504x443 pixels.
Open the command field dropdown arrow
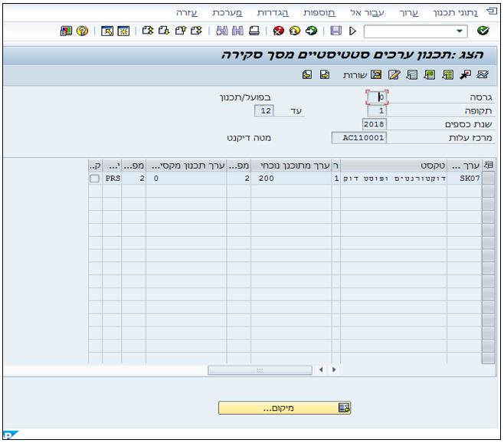pos(460,31)
